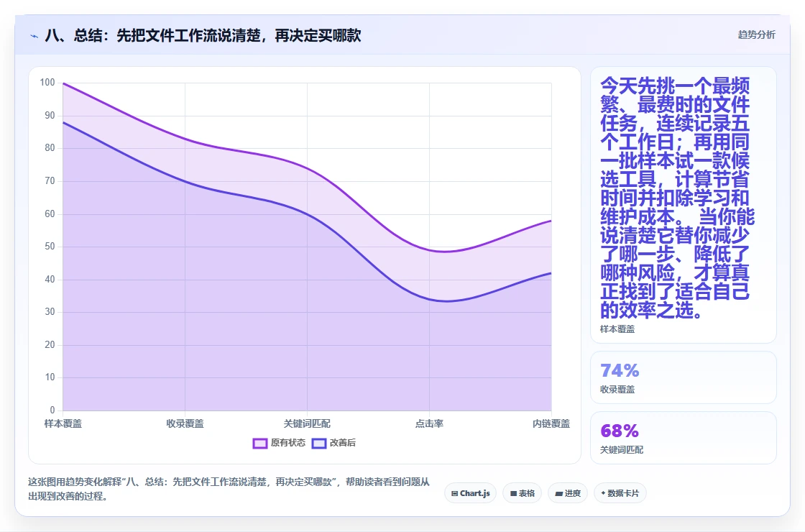This screenshot has height=532, width=805.
Task: Toggle the 改善后 legend item
Action: (x=333, y=443)
